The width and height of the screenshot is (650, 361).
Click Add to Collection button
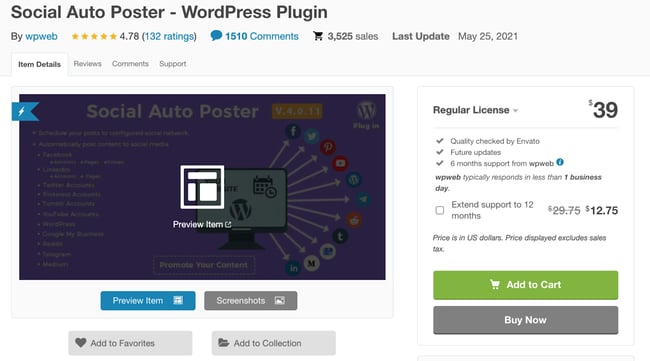(x=274, y=343)
